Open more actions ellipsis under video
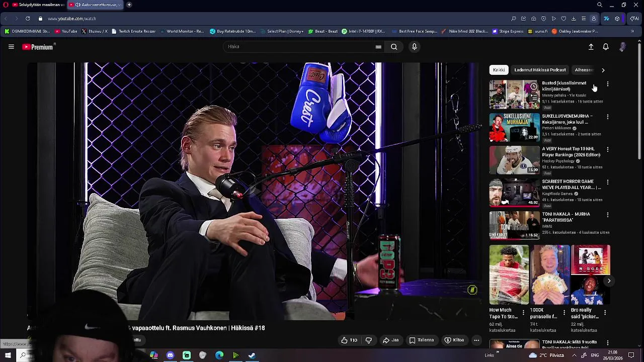Image resolution: width=644 pixels, height=362 pixels. (476, 340)
